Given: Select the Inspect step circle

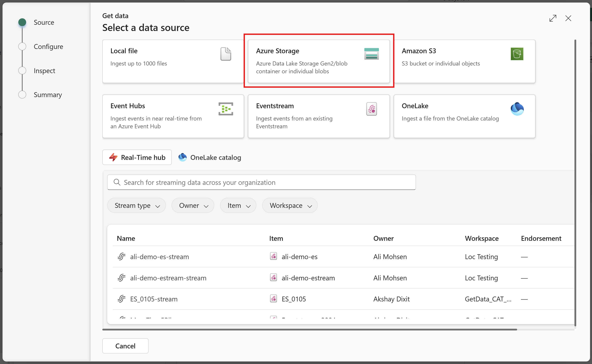Looking at the screenshot, I should coord(22,71).
